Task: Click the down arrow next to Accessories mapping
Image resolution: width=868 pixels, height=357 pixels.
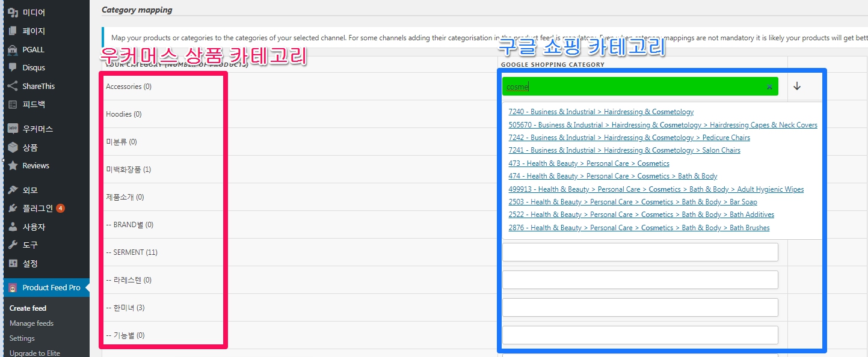Action: [x=797, y=87]
